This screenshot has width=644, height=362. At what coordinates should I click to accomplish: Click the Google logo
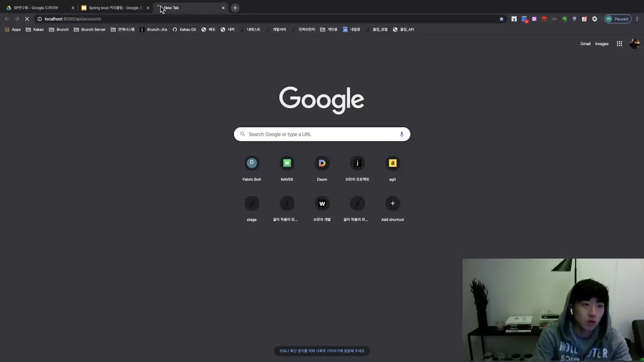point(322,101)
